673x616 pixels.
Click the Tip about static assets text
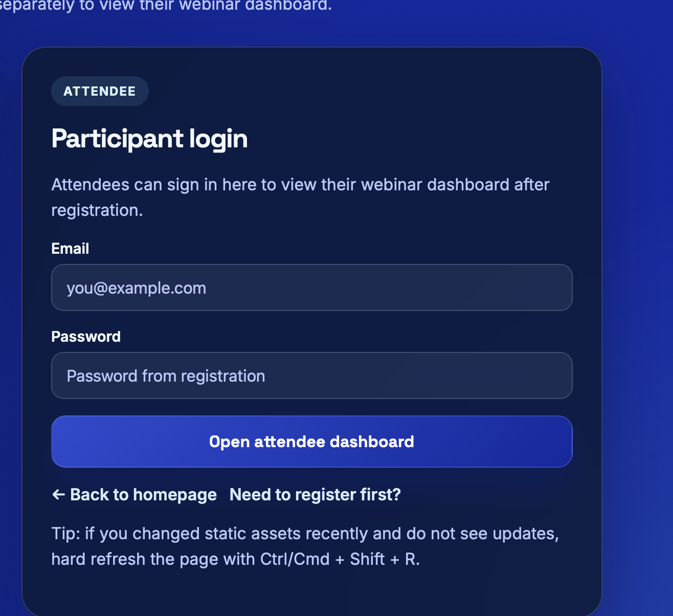click(x=305, y=534)
